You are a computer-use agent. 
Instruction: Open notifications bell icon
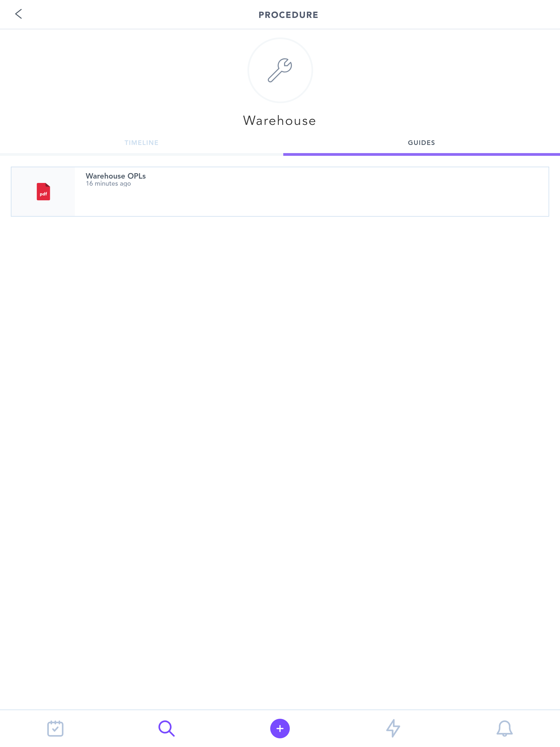(505, 729)
